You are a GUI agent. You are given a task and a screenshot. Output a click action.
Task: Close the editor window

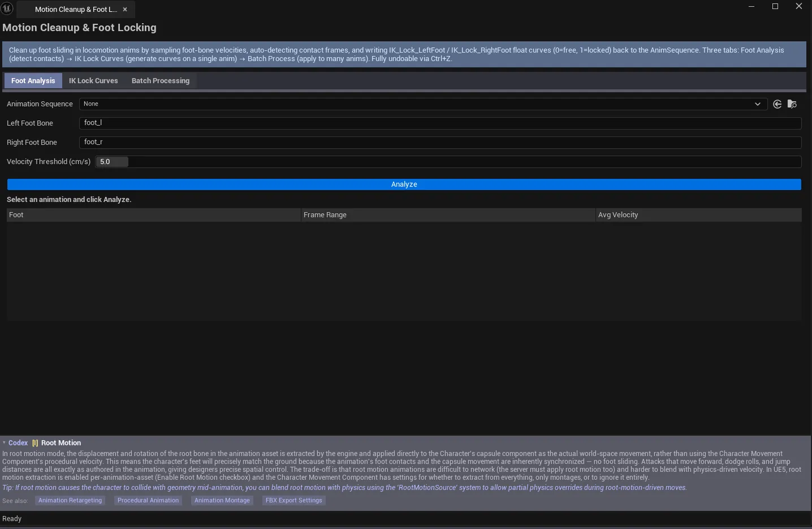coord(799,7)
